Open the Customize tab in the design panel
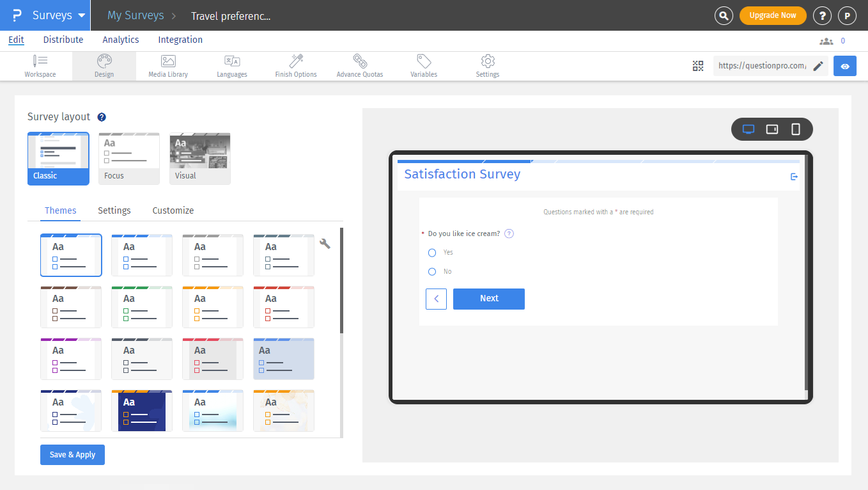 173,210
